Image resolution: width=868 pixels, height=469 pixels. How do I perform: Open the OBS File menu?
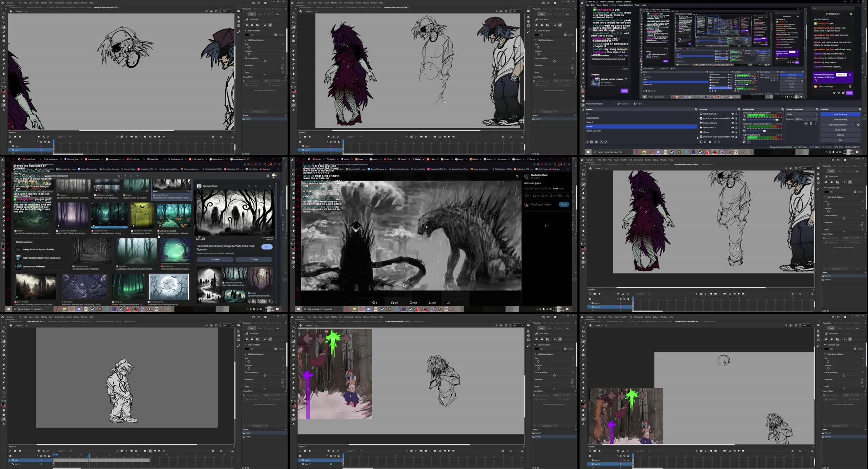click(587, 5)
